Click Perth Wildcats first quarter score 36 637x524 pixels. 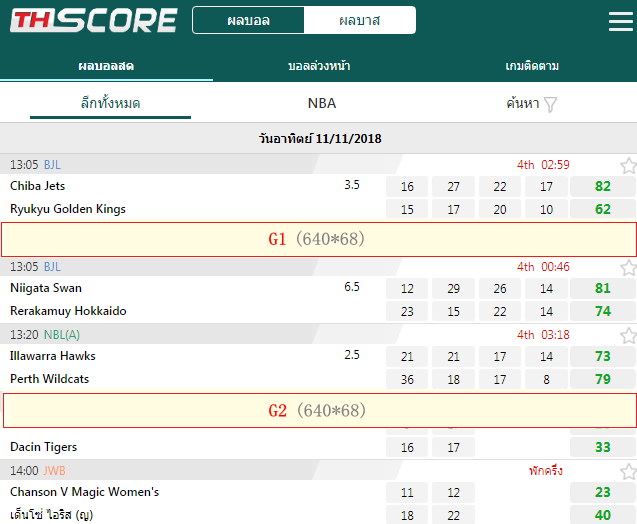pos(407,379)
